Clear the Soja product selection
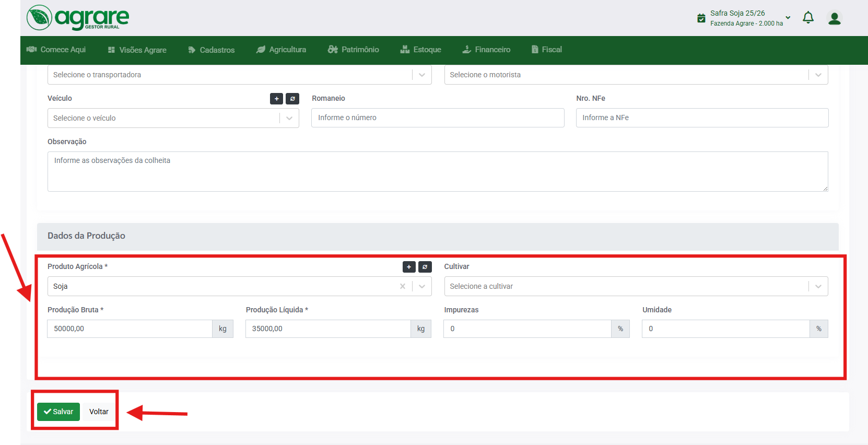The height and width of the screenshot is (445, 868). (403, 286)
